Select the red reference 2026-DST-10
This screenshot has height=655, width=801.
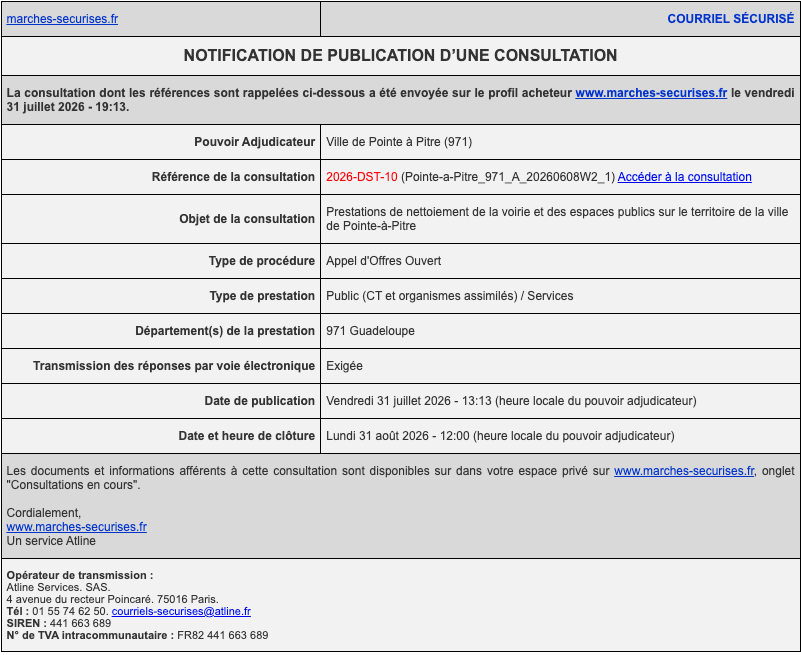(362, 177)
